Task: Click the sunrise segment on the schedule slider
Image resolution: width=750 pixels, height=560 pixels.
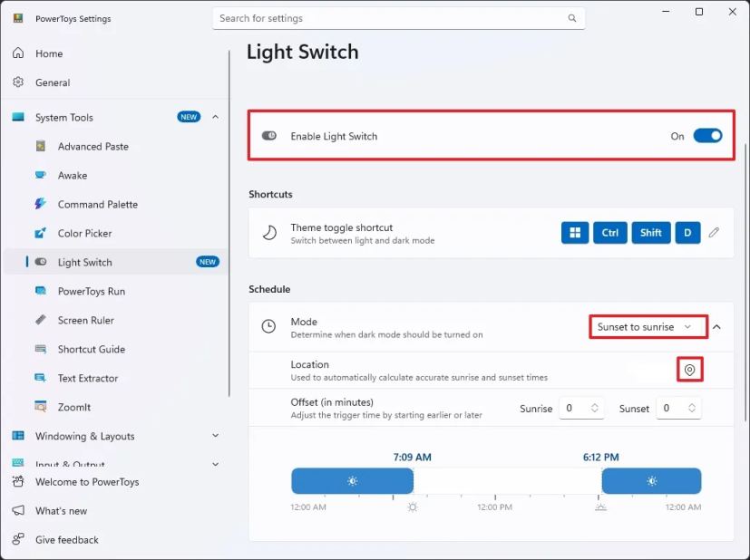Action: [352, 481]
